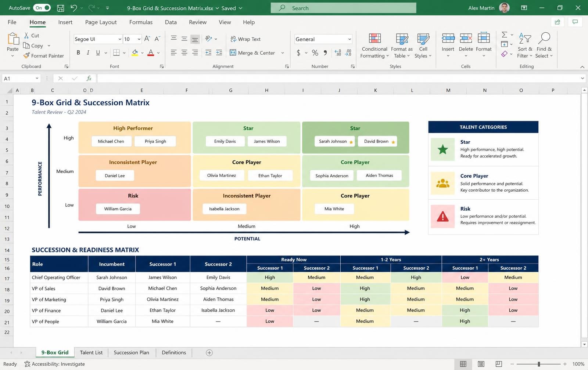Screen dimensions: 588x370
Task: Click the Format Painter brush icon
Action: click(26, 55)
